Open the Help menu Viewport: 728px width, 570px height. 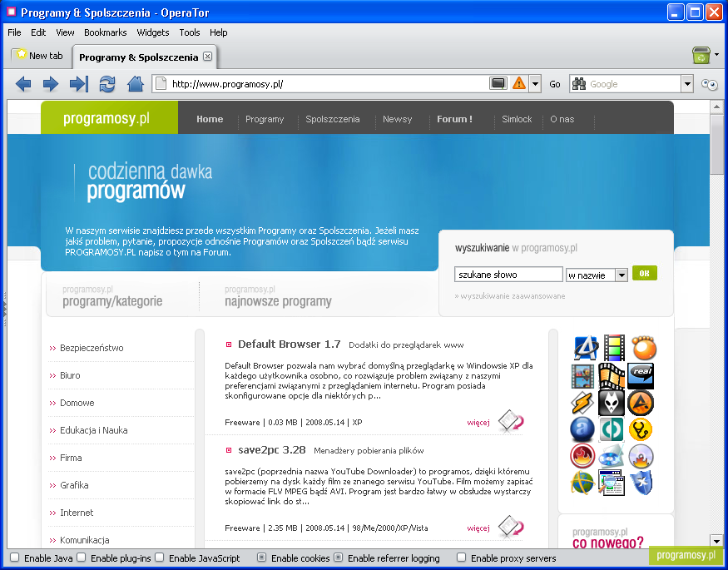pyautogui.click(x=218, y=32)
